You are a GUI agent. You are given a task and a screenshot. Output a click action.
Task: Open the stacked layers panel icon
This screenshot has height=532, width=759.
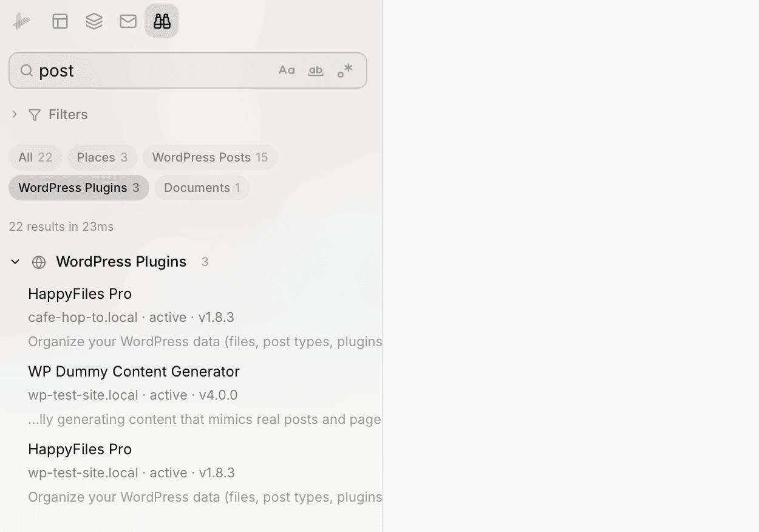(x=94, y=21)
